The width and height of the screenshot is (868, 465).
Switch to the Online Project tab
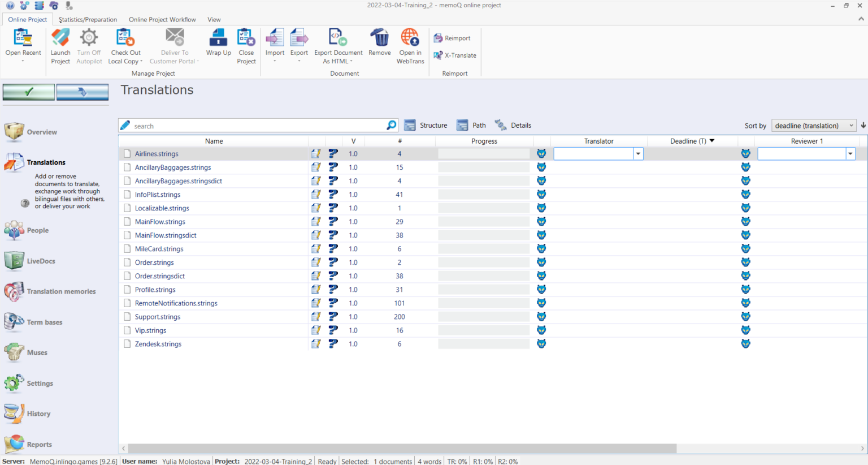(x=27, y=19)
